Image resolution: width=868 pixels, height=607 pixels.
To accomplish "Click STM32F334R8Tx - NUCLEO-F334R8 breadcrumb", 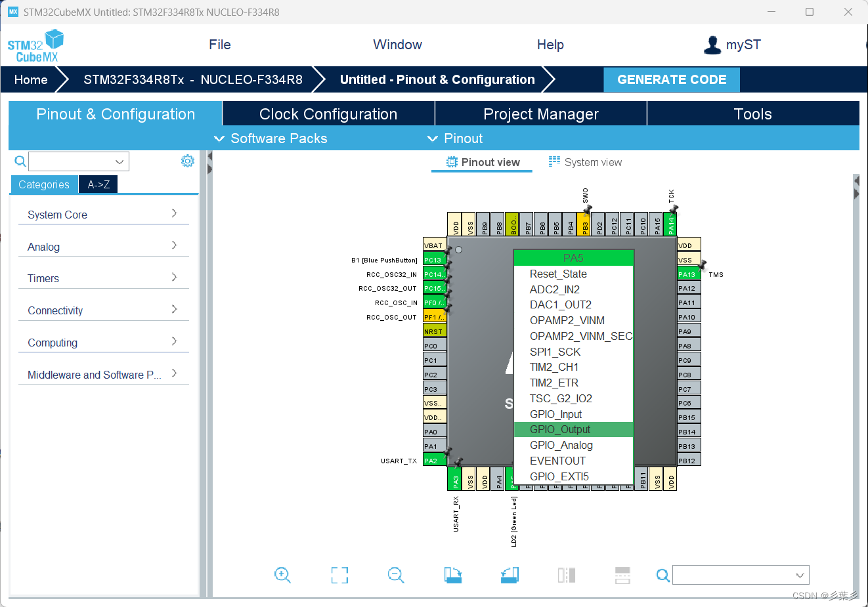I will (x=193, y=79).
